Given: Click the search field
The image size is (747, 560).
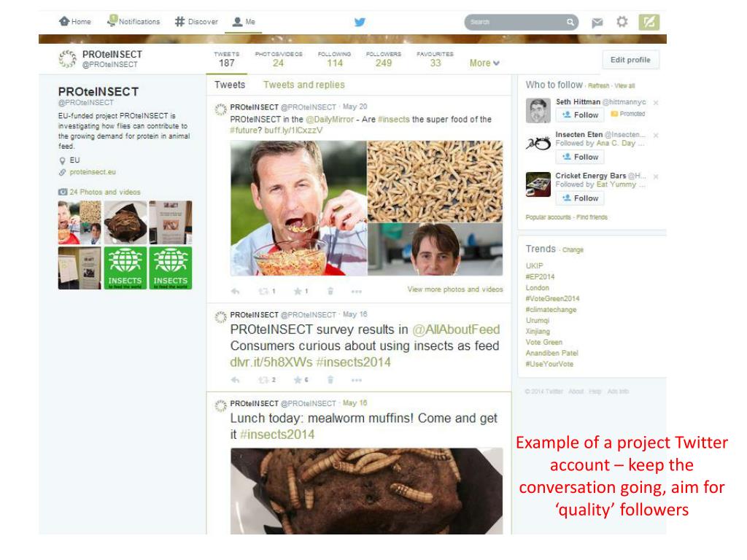Looking at the screenshot, I should [521, 22].
